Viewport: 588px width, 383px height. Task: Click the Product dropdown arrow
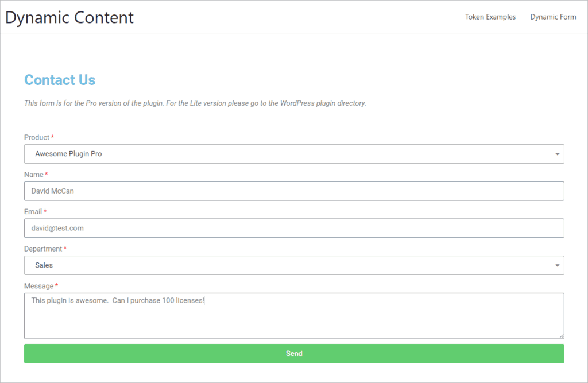[x=557, y=154]
